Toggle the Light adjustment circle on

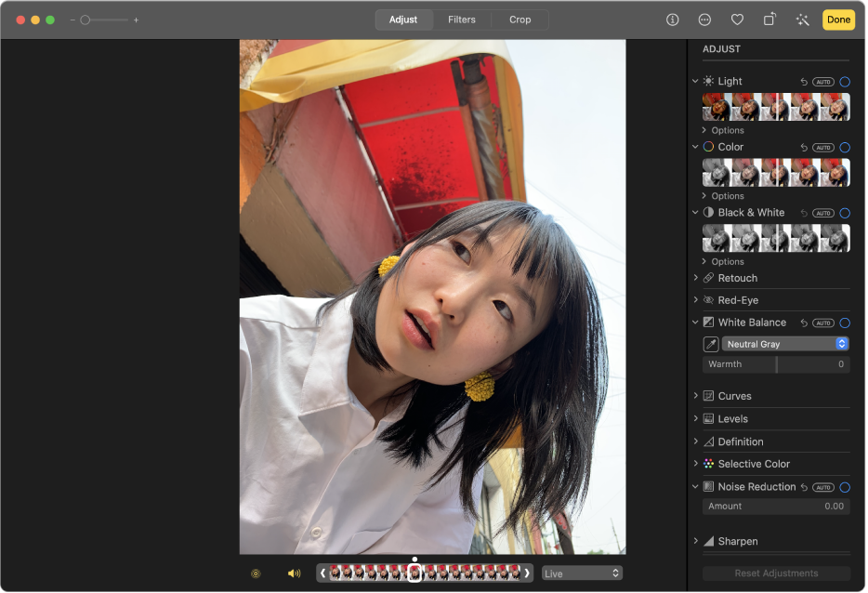845,82
